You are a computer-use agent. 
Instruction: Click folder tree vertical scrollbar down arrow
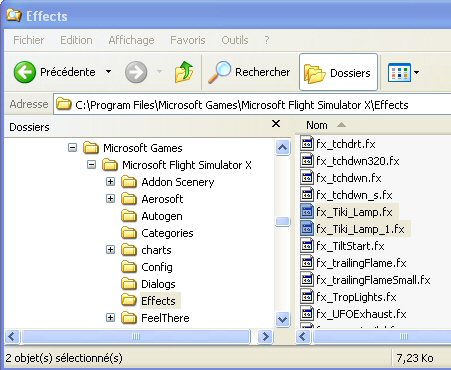pyautogui.click(x=282, y=319)
